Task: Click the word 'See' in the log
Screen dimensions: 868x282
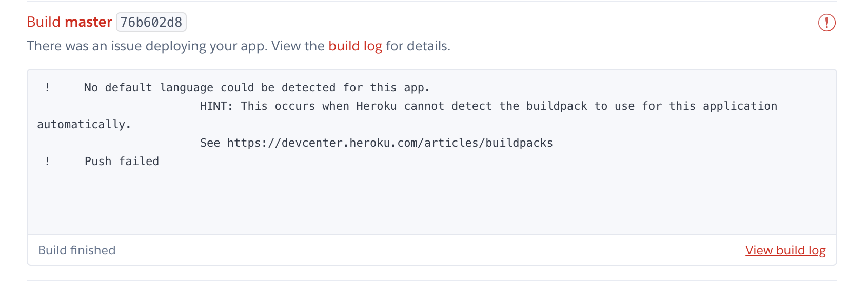Action: [x=210, y=143]
